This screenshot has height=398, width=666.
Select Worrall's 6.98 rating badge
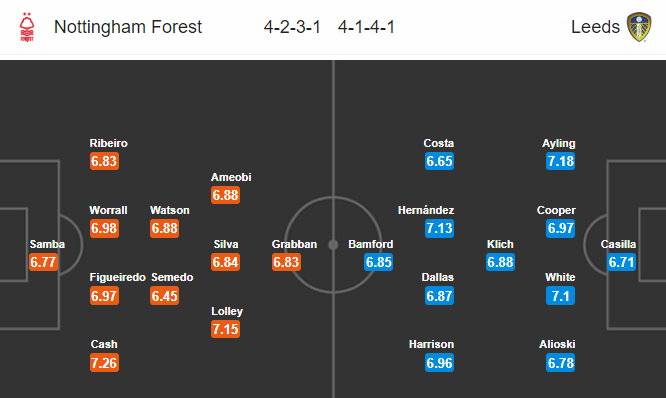click(x=104, y=228)
